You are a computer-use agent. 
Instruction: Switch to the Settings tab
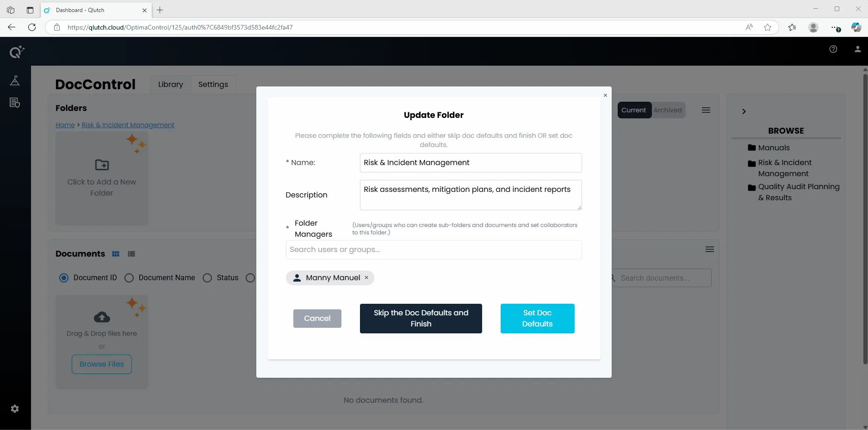(213, 84)
